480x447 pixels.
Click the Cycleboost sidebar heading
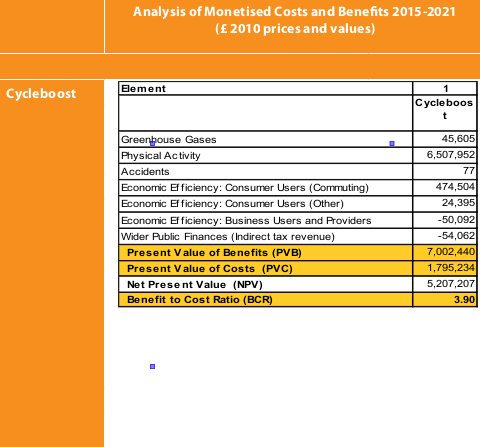(41, 94)
